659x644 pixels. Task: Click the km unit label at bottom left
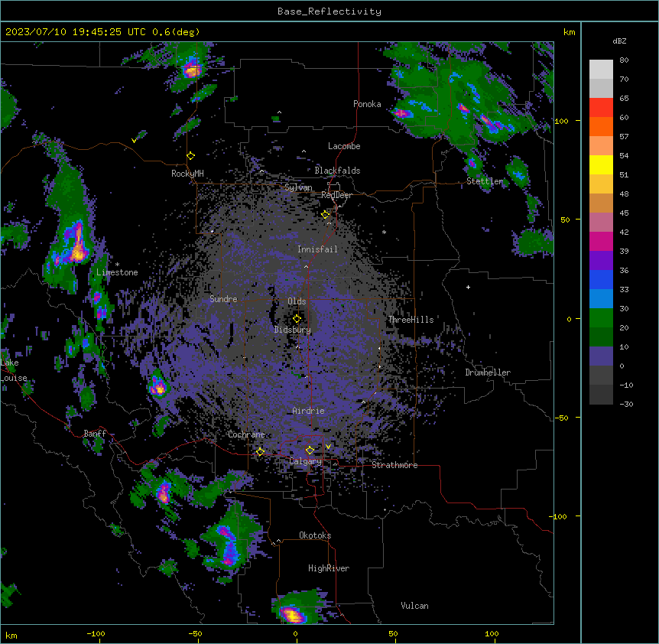11,635
